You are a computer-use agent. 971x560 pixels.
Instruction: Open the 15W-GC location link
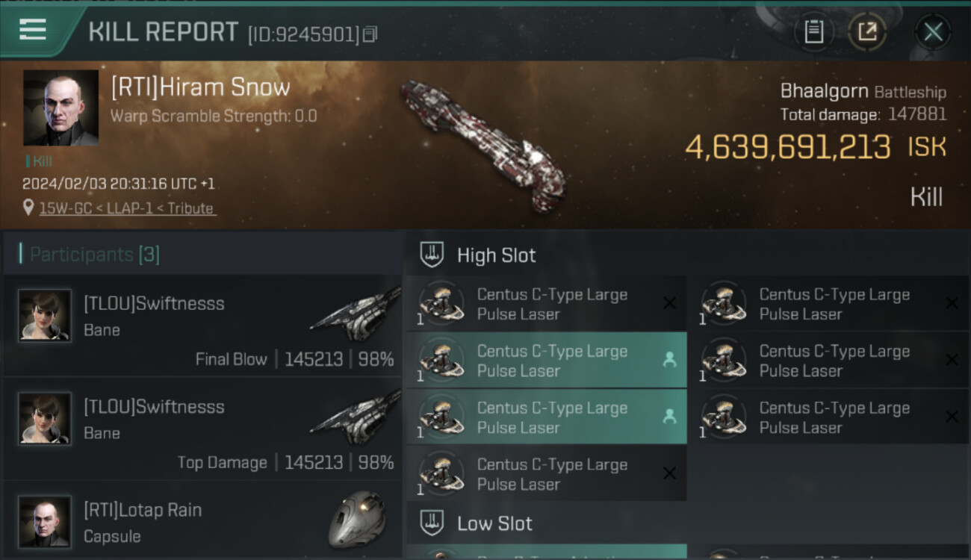[x=127, y=208]
